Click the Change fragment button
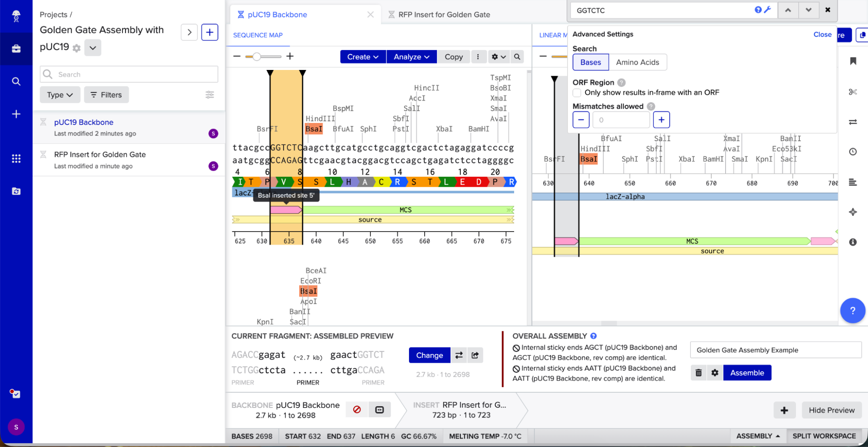Viewport: 868px width, 447px height. (429, 355)
